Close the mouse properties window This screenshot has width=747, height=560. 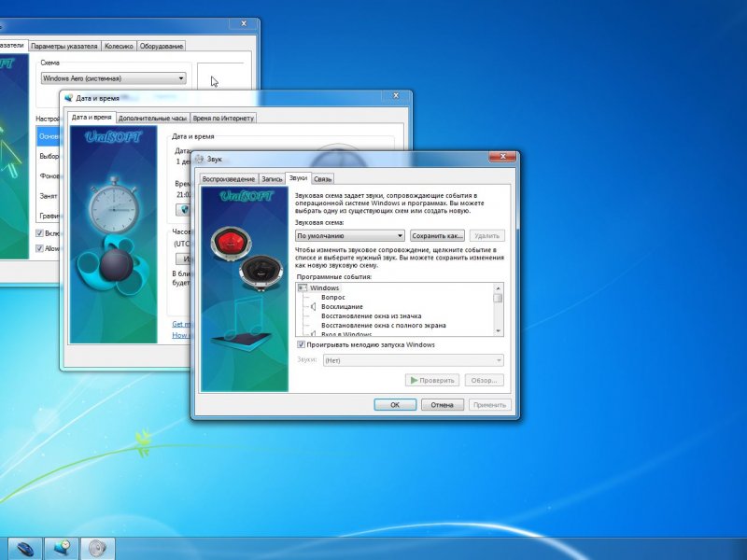click(244, 23)
